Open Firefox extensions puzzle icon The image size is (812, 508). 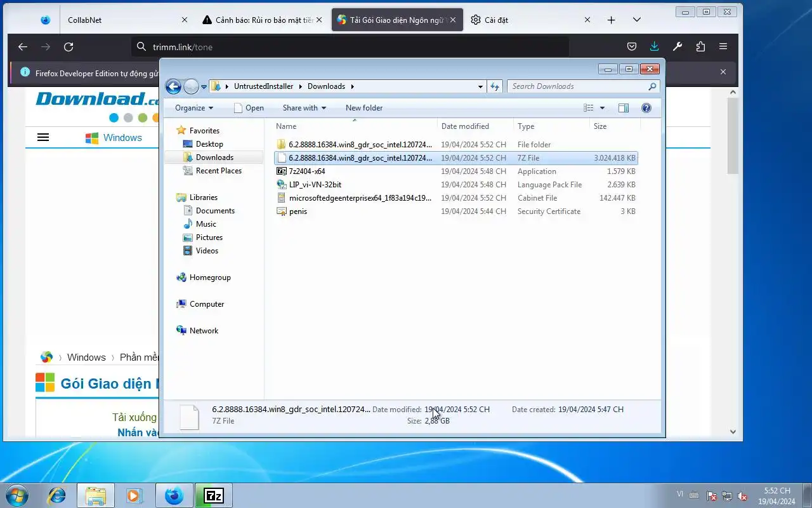coord(700,46)
